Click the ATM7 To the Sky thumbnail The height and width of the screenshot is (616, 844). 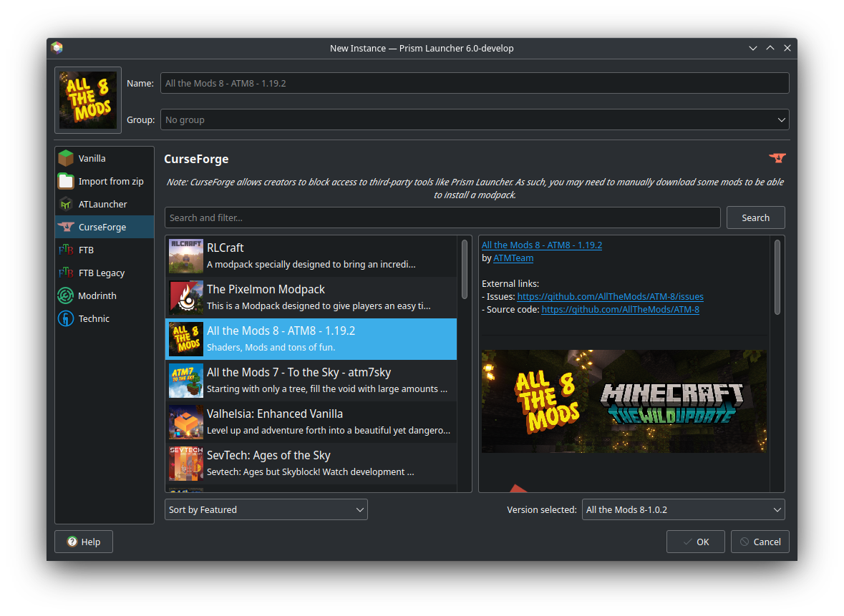coord(185,381)
